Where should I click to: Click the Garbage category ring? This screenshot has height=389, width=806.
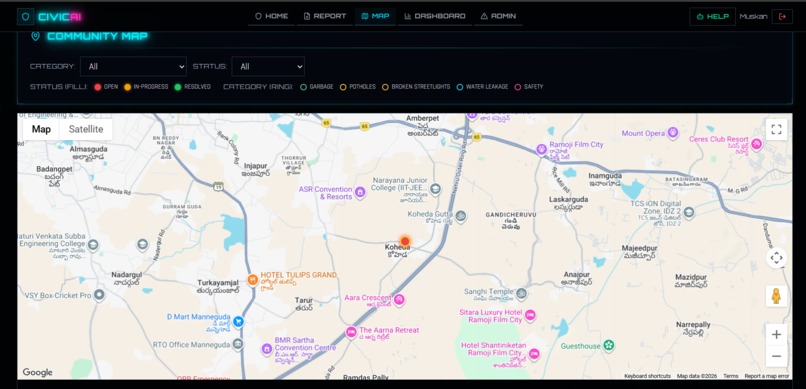(303, 87)
